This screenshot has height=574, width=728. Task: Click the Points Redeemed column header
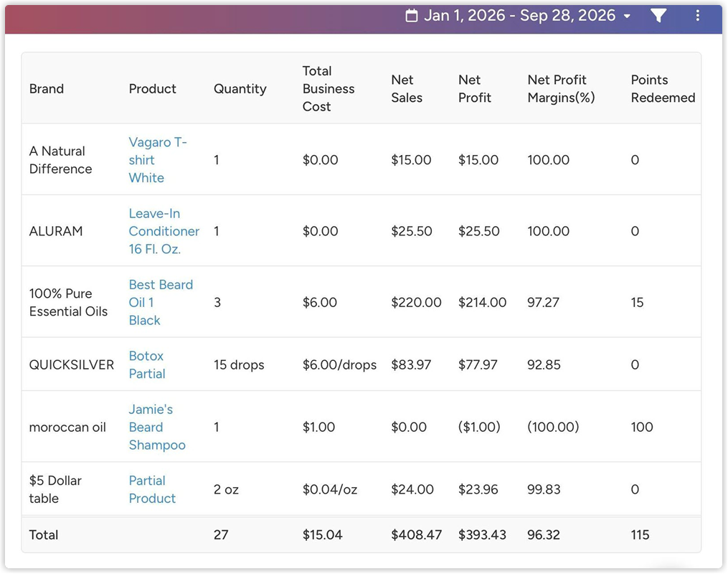pos(663,89)
